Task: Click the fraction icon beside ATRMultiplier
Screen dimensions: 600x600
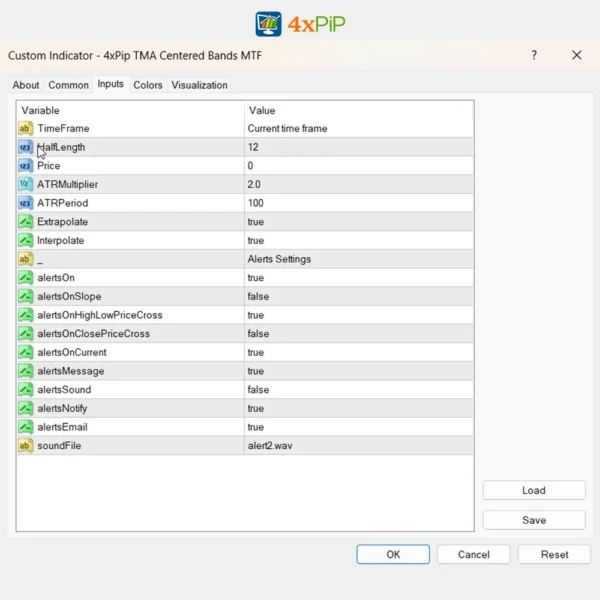Action: coord(25,185)
